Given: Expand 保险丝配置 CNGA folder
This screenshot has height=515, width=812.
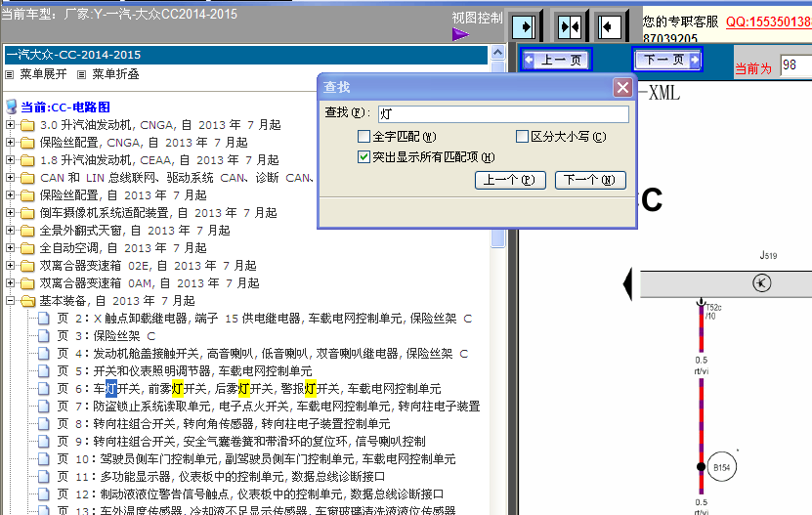Looking at the screenshot, I should [10, 143].
